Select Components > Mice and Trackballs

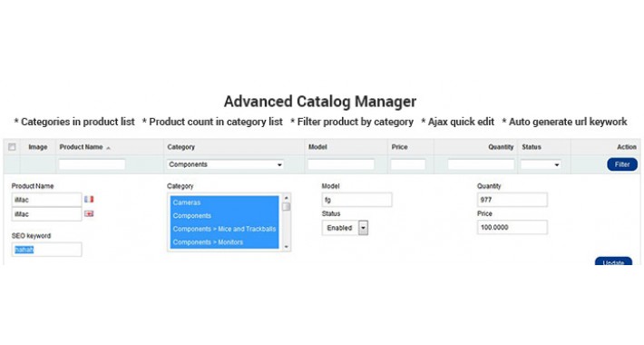click(x=224, y=229)
